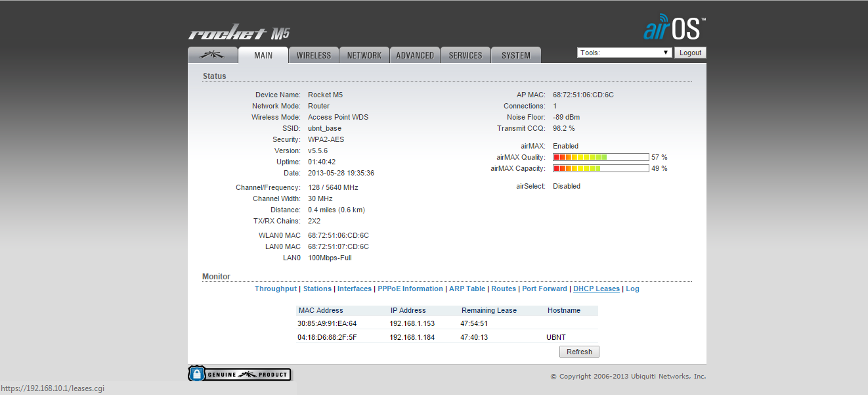Image resolution: width=868 pixels, height=395 pixels.
Task: Select the DHCP Leases link
Action: [596, 289]
